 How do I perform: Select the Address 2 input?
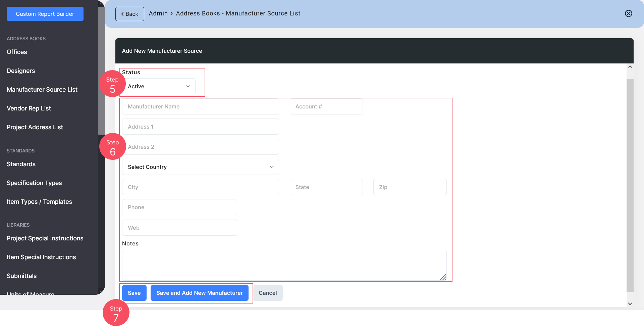[201, 147]
